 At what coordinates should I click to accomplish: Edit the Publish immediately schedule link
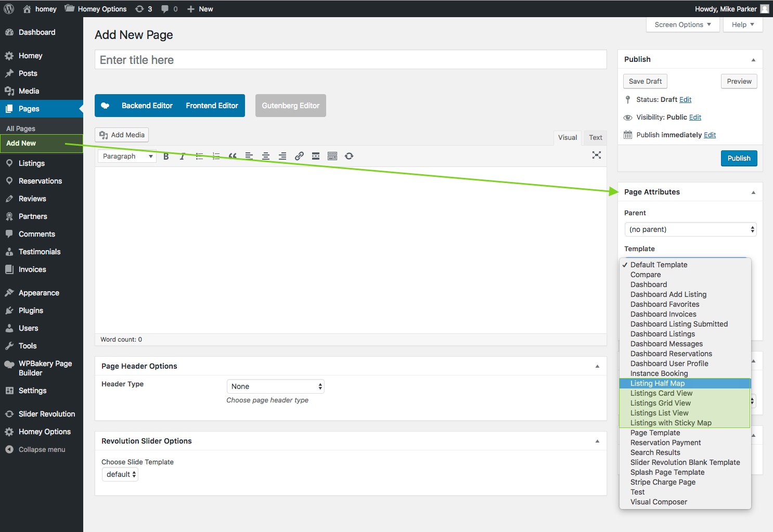click(x=710, y=135)
